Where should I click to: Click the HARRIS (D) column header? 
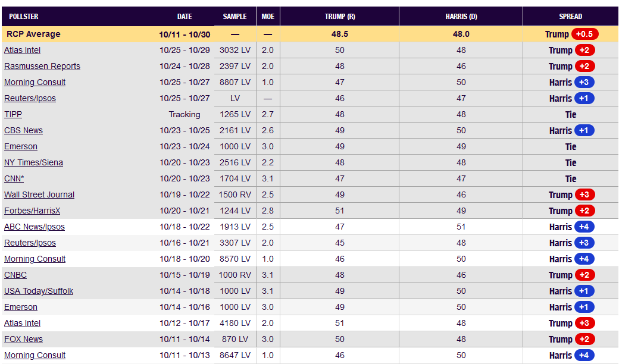click(x=461, y=17)
